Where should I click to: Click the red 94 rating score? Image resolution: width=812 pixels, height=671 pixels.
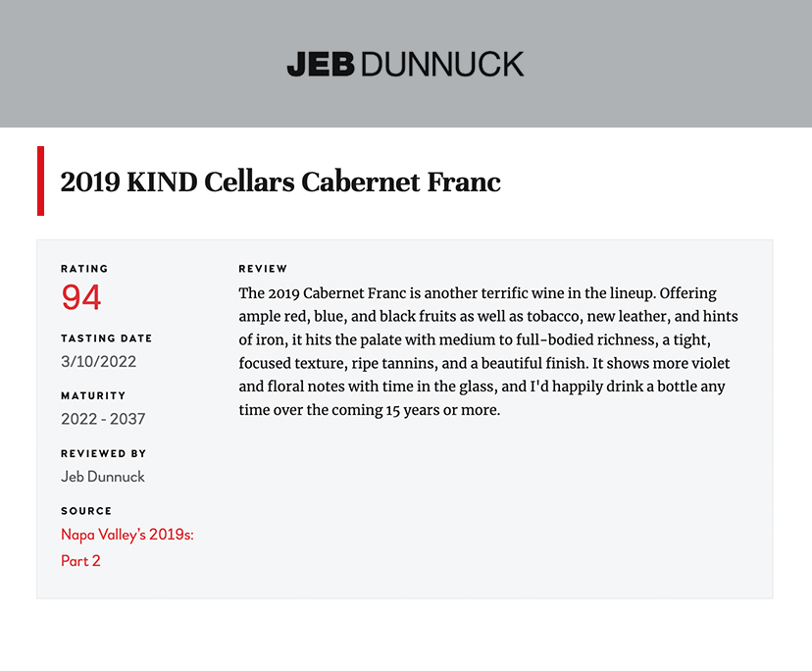(x=81, y=297)
